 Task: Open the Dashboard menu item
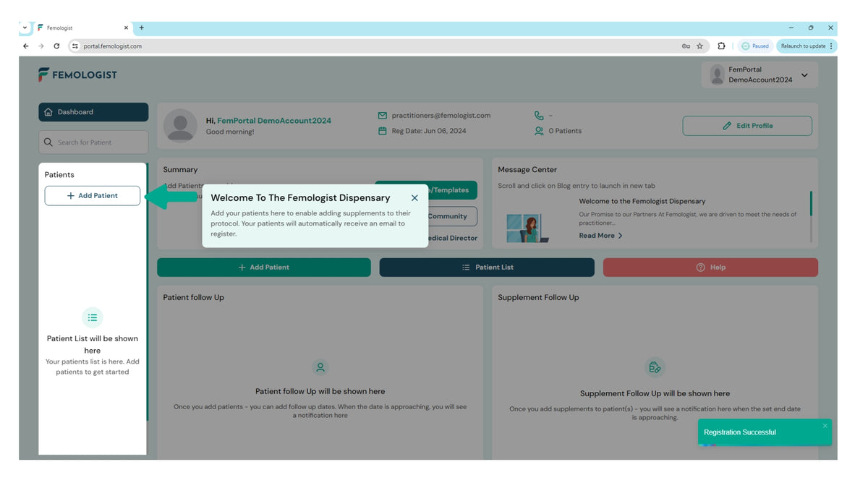pos(93,112)
